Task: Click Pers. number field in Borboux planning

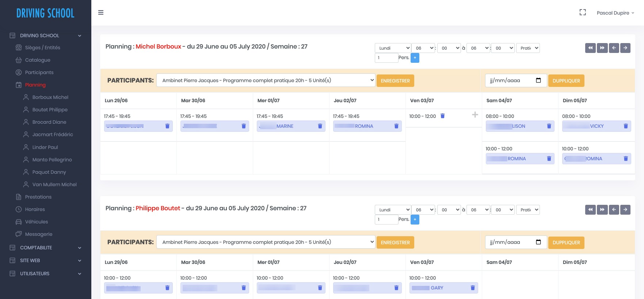Action: point(386,58)
